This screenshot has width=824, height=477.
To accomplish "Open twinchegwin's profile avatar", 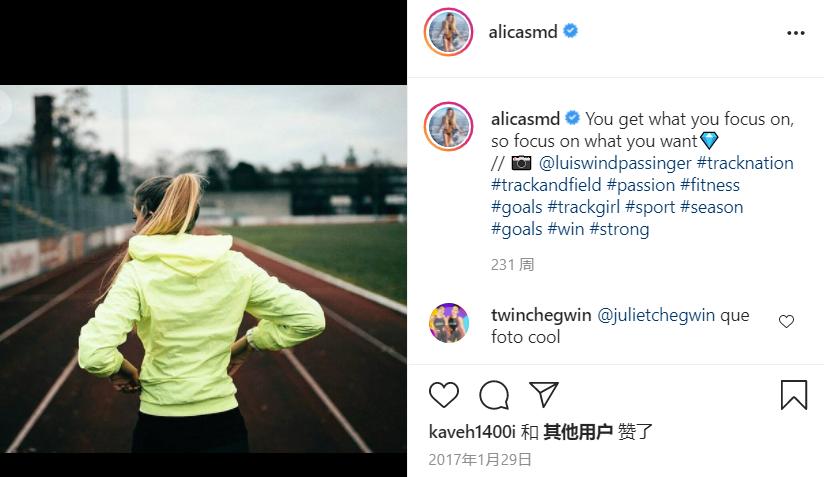I will (x=448, y=323).
